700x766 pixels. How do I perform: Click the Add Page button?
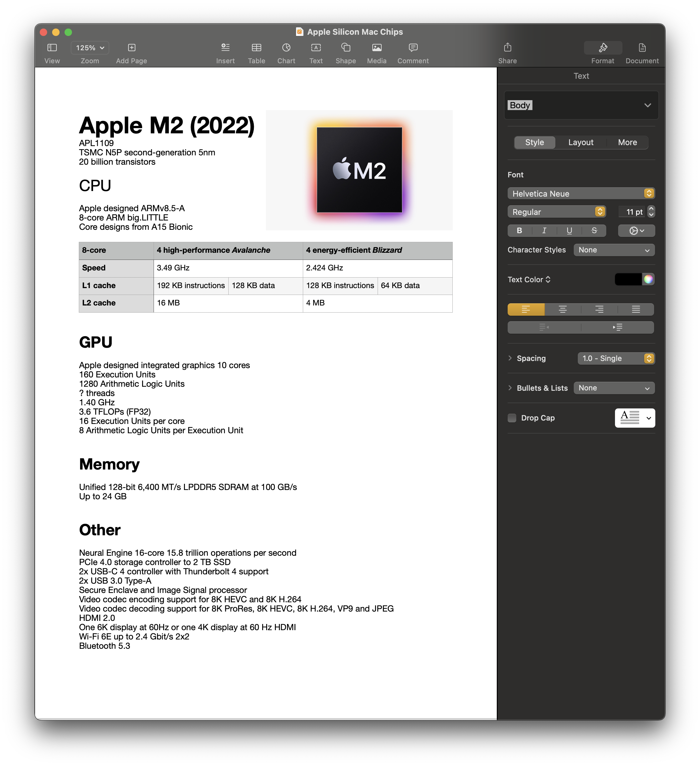point(131,48)
